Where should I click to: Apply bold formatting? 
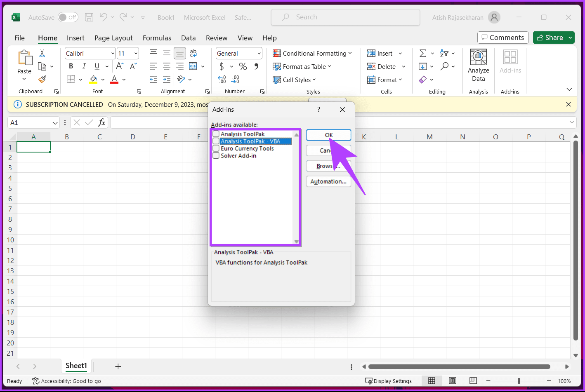[x=70, y=66]
